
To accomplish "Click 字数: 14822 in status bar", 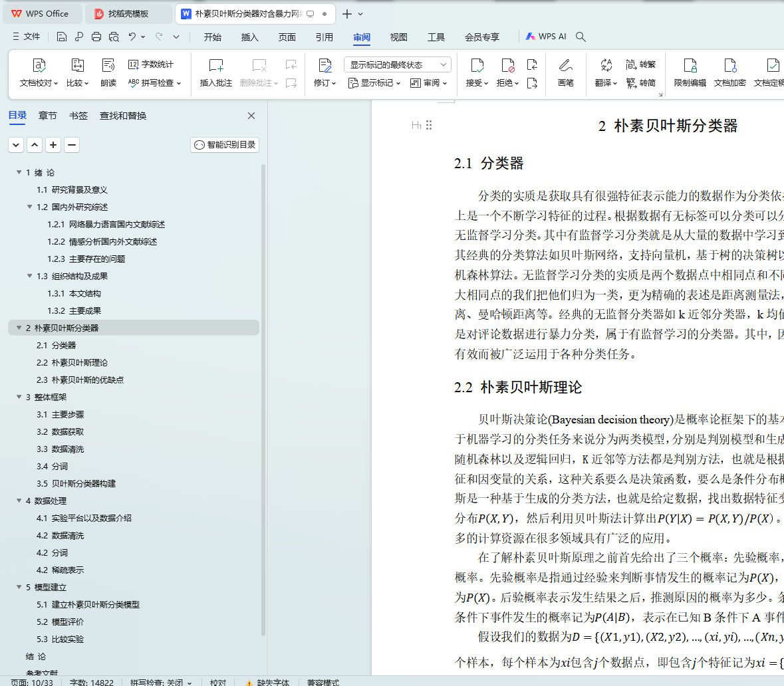I will 92,682.
